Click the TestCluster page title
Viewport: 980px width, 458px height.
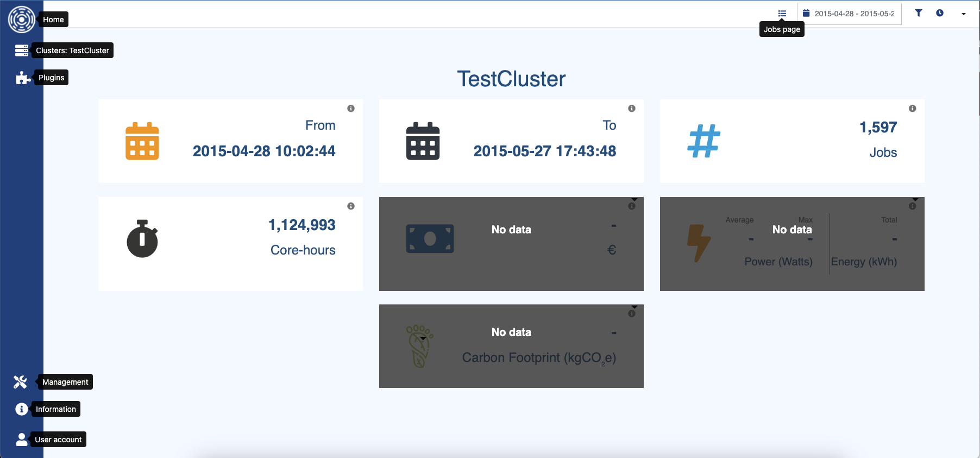pos(511,79)
